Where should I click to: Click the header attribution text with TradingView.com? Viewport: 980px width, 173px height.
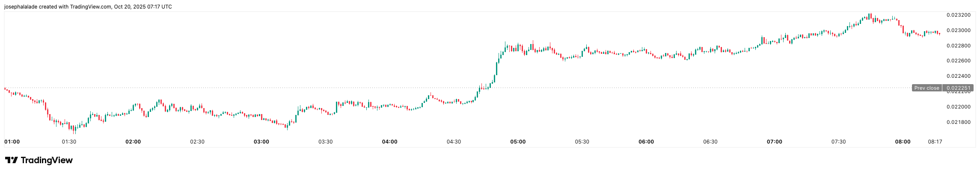click(88, 7)
